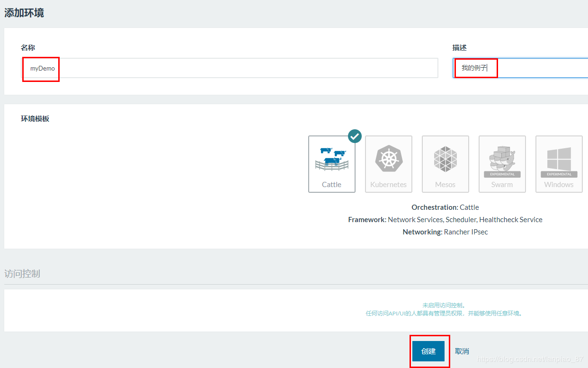Select the Cattle environment template
This screenshot has height=368, width=588.
(331, 164)
